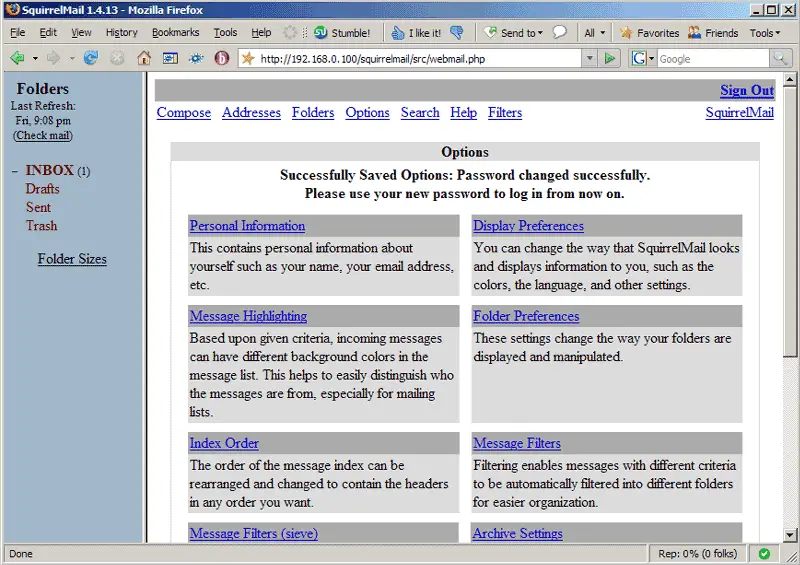Open the Compose link
The width and height of the screenshot is (800, 565).
[184, 112]
